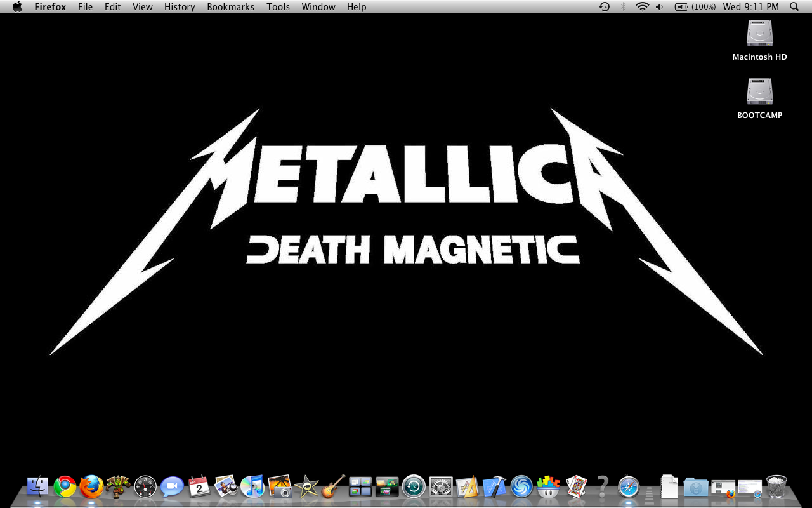Launch the ruler and triangle design app

coord(468,487)
